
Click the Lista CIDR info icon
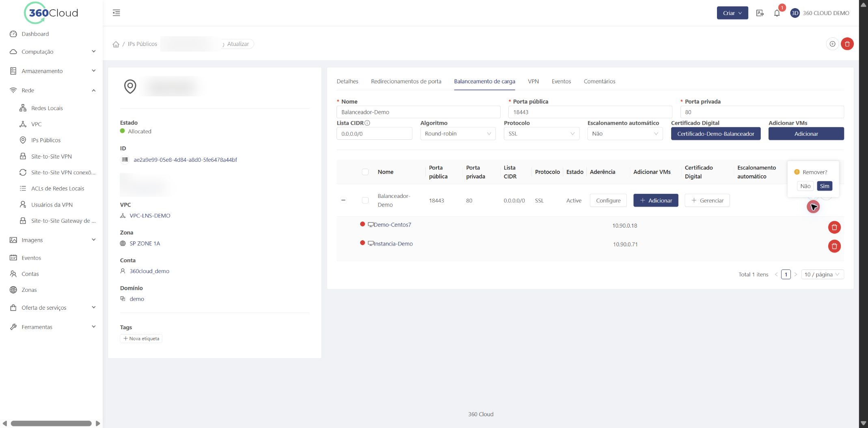click(x=367, y=123)
